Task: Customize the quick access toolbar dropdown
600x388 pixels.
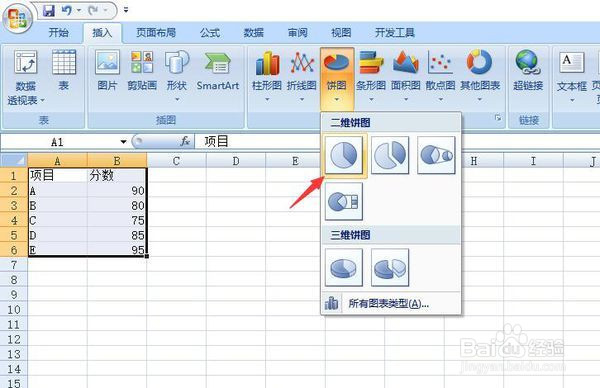Action: click(126, 10)
